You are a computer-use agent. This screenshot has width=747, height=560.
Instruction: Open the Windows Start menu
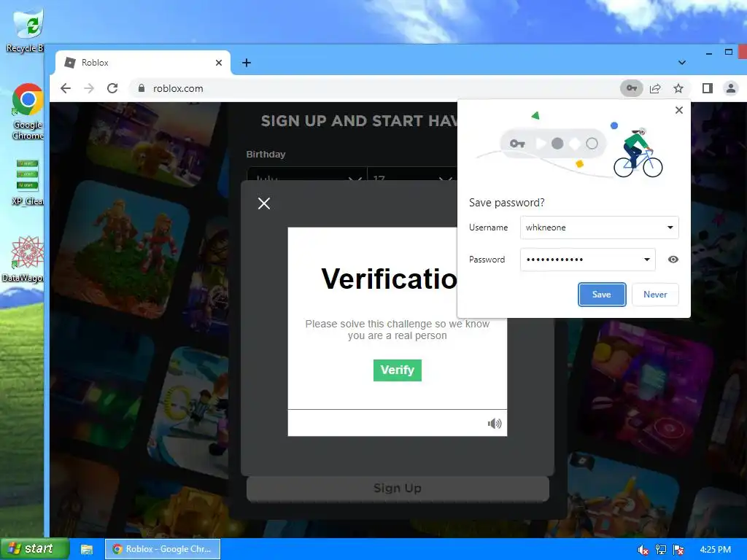[x=34, y=549]
